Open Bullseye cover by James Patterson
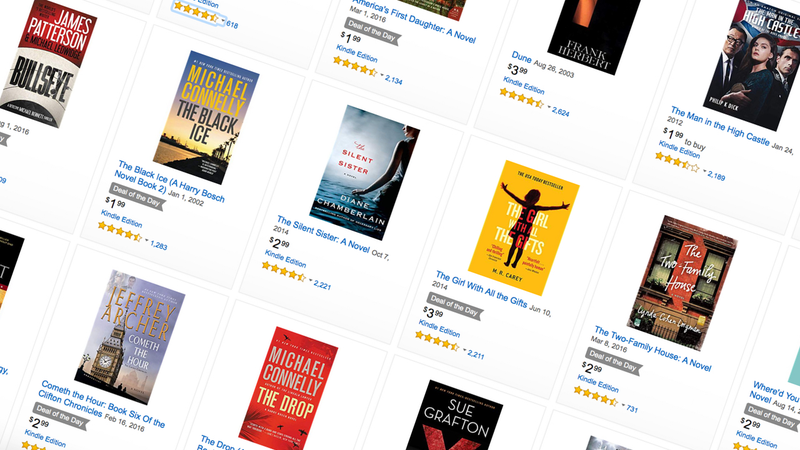Viewport: 800px width, 450px height. coord(48,62)
